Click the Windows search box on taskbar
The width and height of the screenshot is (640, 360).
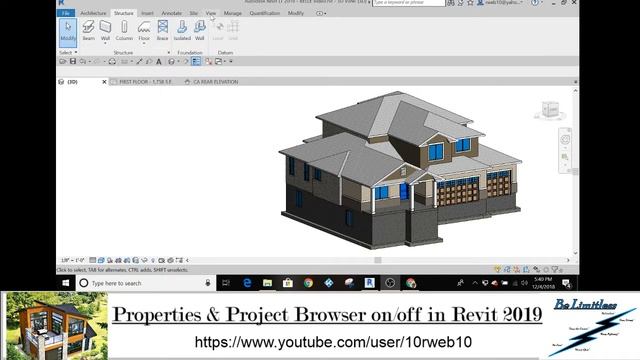tap(146, 283)
